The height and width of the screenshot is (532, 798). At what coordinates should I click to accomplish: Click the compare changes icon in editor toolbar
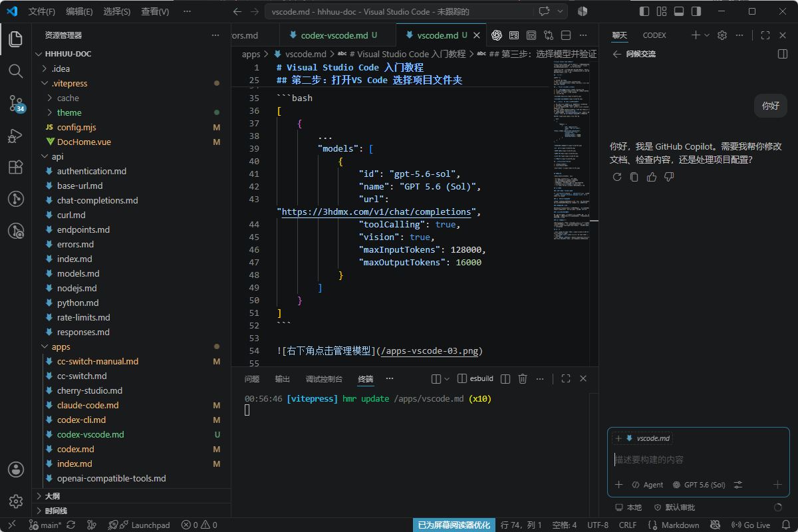(549, 35)
